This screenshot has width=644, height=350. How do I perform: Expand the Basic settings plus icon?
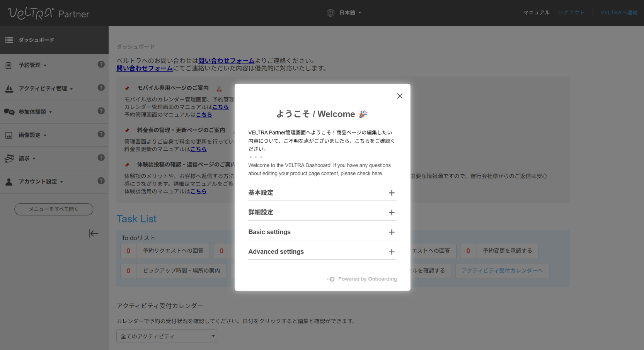(x=392, y=232)
